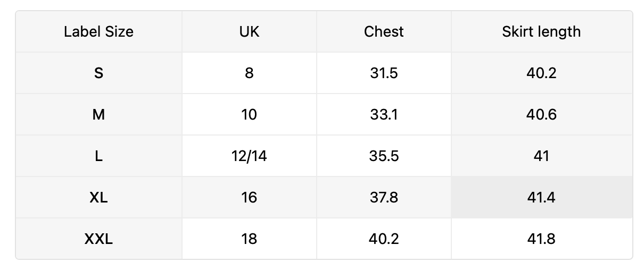Image resolution: width=644 pixels, height=270 pixels.
Task: Select the chest value 31.5 cell
Action: (384, 73)
